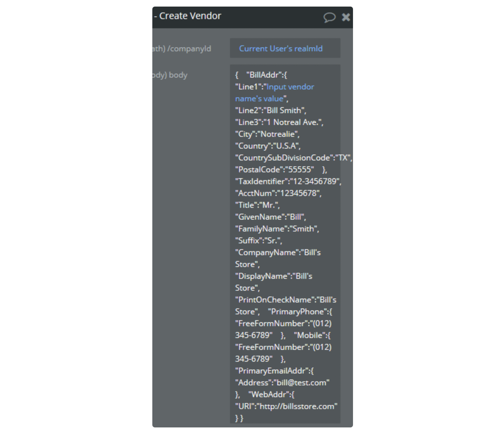Click the "Address":"bill@test.com" line
The height and width of the screenshot is (434, 504).
(x=282, y=383)
